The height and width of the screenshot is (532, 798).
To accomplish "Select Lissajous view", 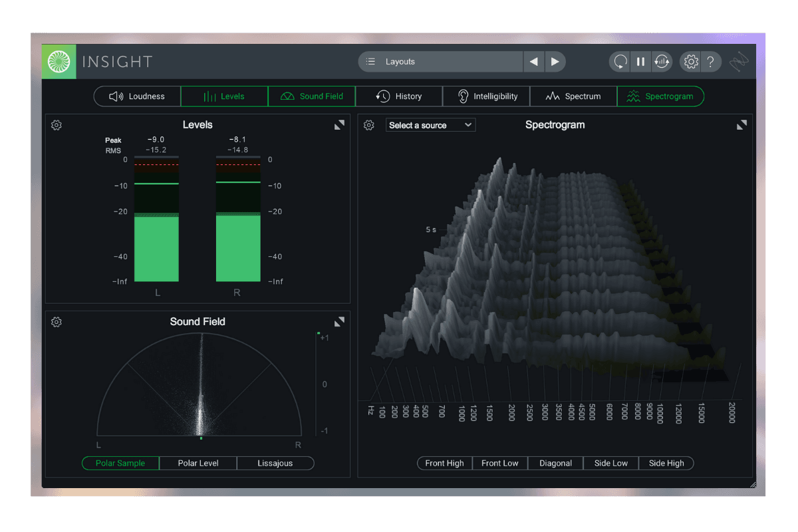I will (x=275, y=464).
